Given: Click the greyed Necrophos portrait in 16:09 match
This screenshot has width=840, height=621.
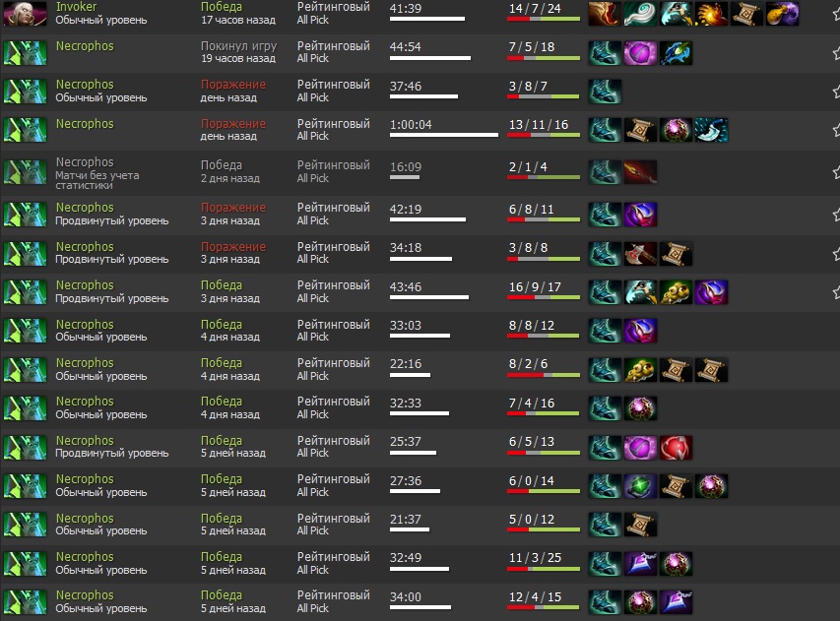Looking at the screenshot, I should [25, 173].
